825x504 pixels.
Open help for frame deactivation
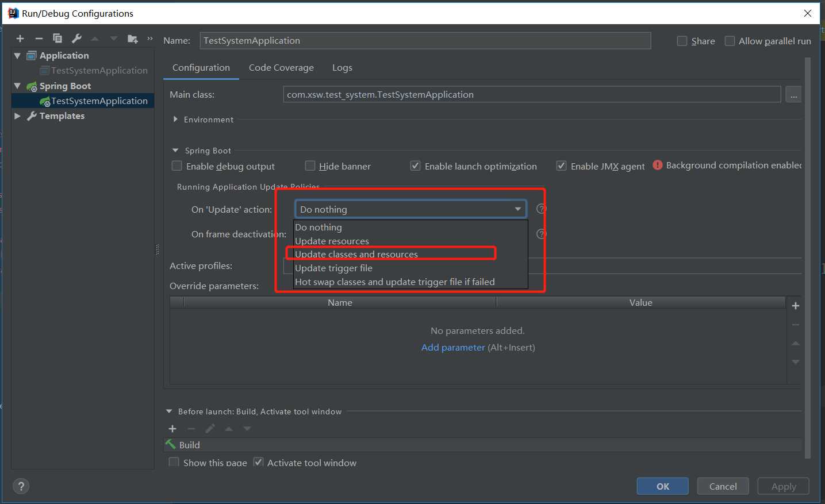(541, 234)
